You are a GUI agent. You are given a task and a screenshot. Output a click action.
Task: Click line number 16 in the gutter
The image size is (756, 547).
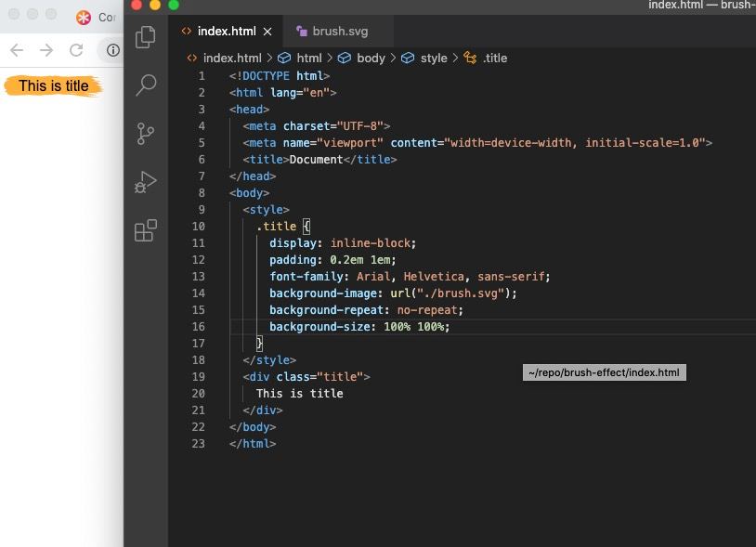(x=198, y=327)
